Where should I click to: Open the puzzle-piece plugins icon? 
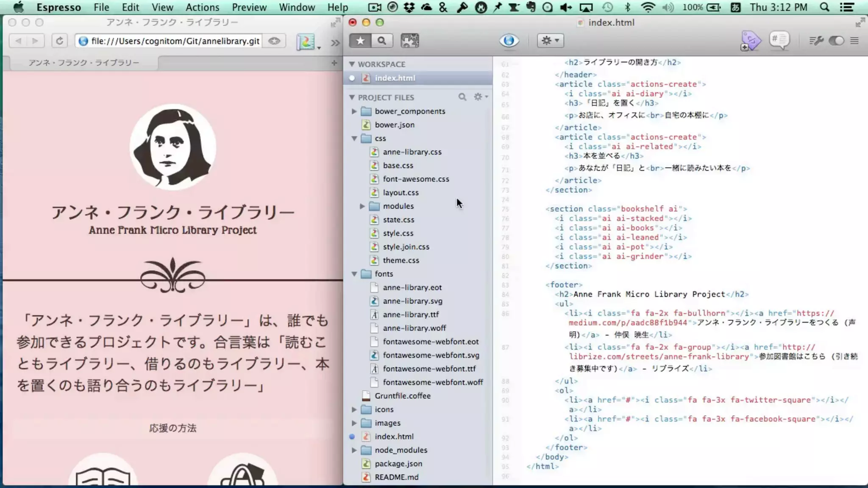point(409,41)
